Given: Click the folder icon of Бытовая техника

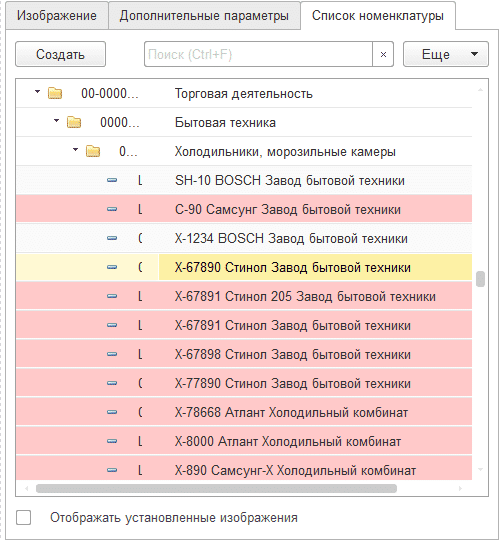Looking at the screenshot, I should coord(74,122).
